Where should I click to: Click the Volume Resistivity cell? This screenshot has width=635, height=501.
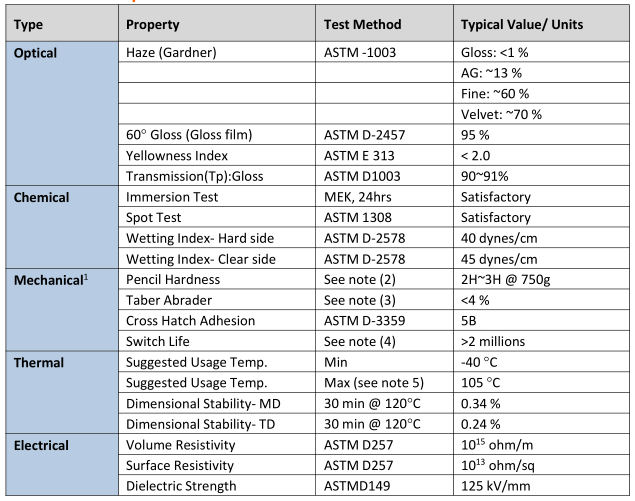(x=217, y=444)
